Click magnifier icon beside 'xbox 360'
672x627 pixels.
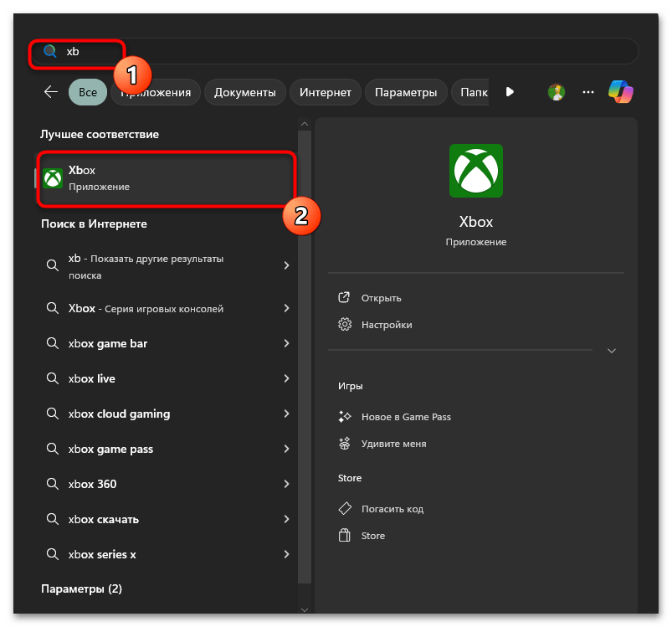coord(52,484)
